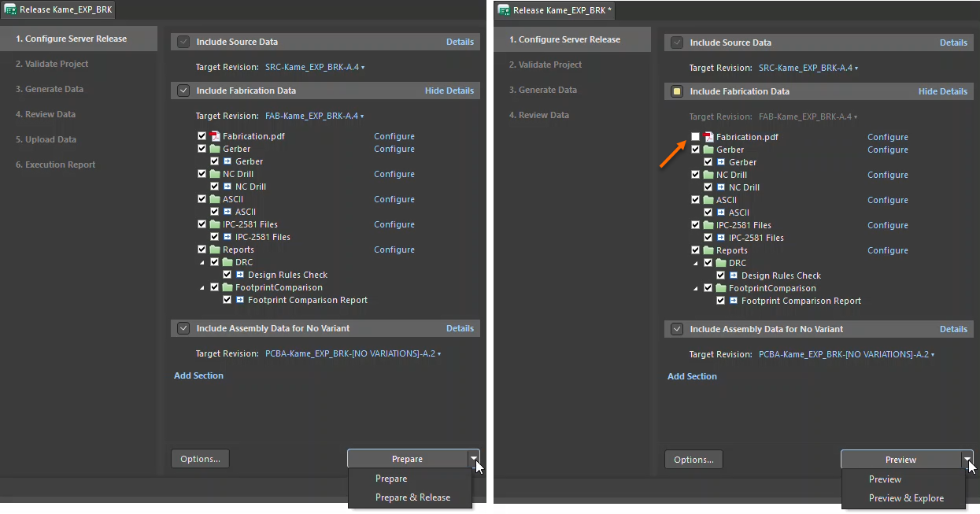Click the ASCII output job icon in right window

(x=721, y=213)
